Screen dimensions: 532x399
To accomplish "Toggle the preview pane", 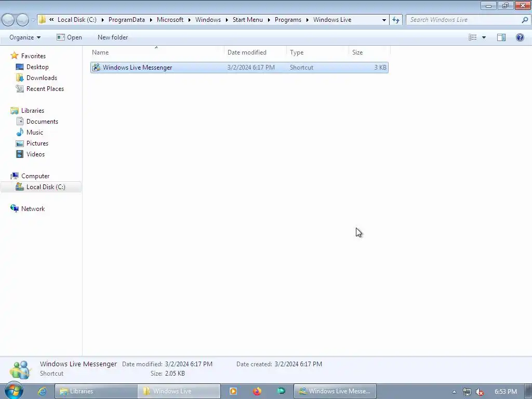I will 501,37.
